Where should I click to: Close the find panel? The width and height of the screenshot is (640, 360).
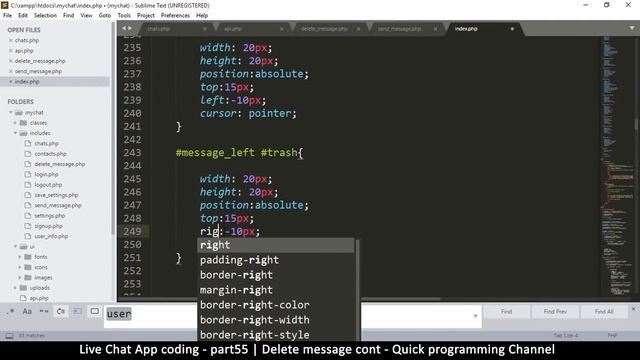pyautogui.click(x=633, y=309)
